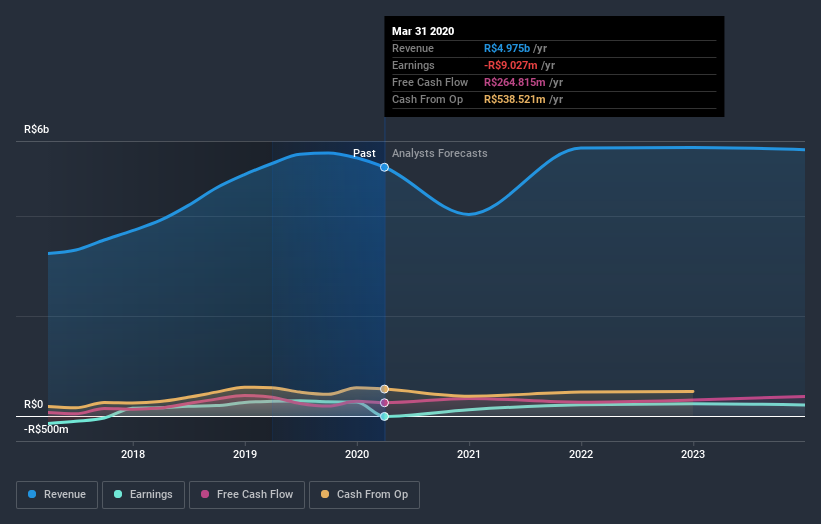Click the orange Cash From Op legend dot

[325, 494]
